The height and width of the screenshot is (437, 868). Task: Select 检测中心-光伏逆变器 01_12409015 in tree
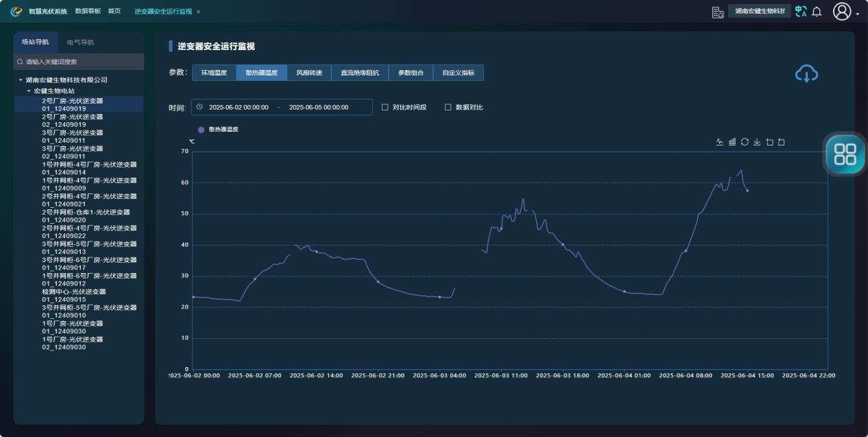pyautogui.click(x=73, y=296)
